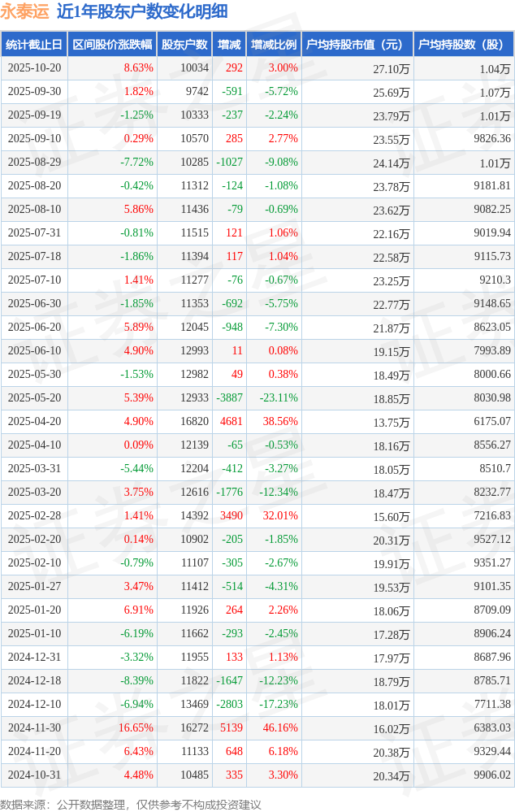The image size is (515, 812).
Task: Click the -3887 shareholder decrease cell
Action: 229,397
